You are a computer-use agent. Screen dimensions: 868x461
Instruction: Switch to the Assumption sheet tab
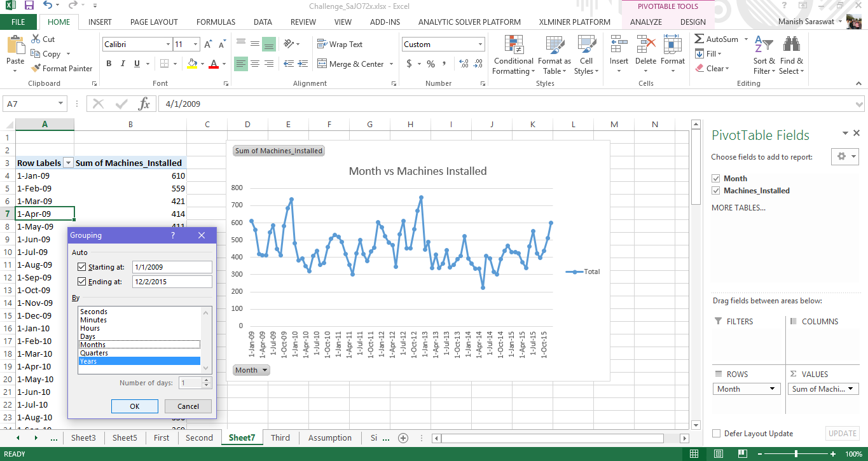pos(329,437)
